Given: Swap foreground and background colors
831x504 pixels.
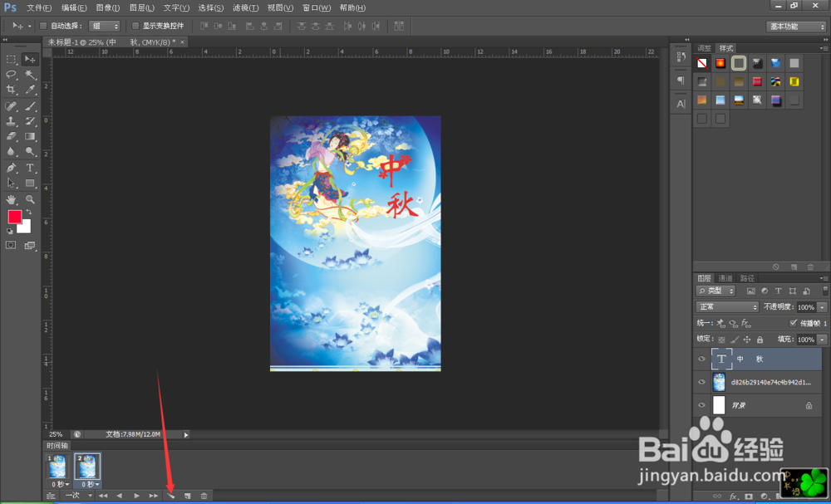Looking at the screenshot, I should (x=28, y=212).
